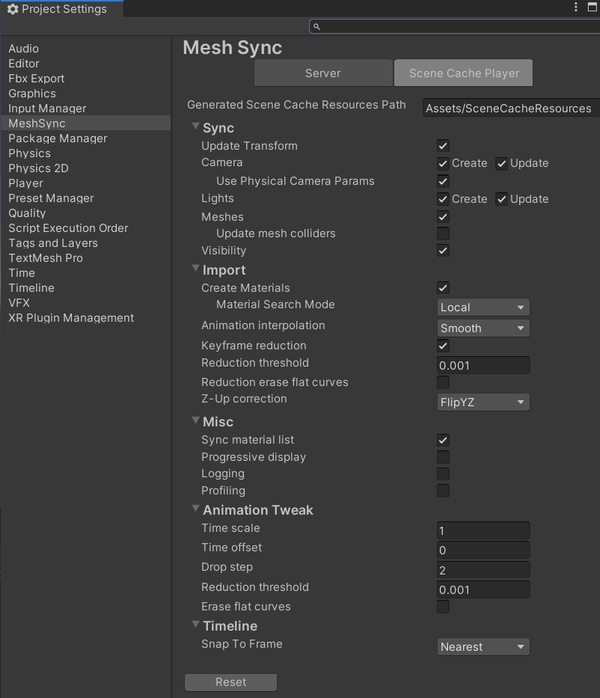
Task: Enable Update mesh colliders checkbox
Action: 443,234
